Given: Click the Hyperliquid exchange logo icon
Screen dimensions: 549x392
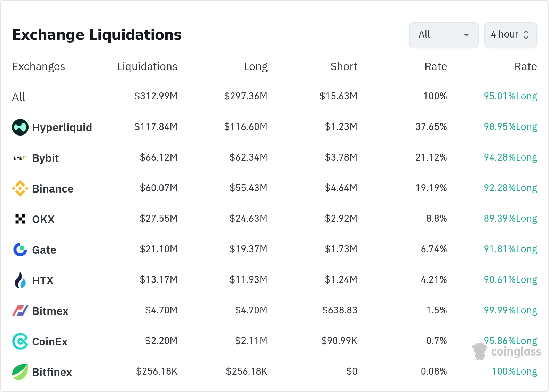Looking at the screenshot, I should pos(20,127).
